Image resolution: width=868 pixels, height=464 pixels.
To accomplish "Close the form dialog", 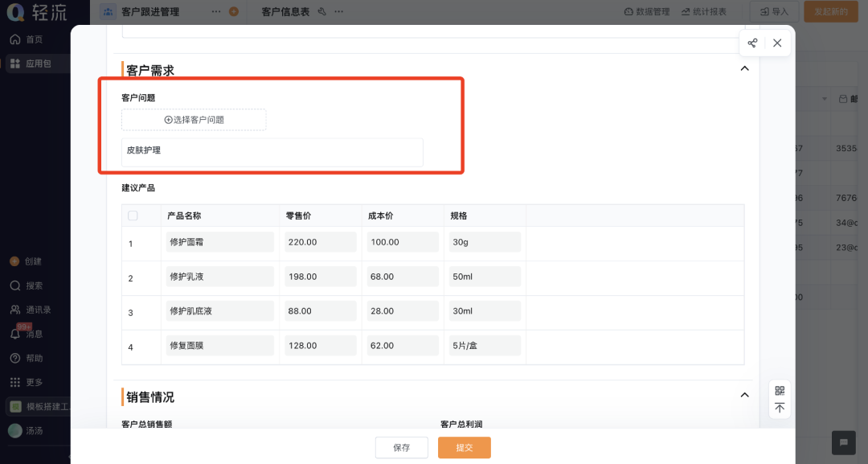I will point(777,43).
